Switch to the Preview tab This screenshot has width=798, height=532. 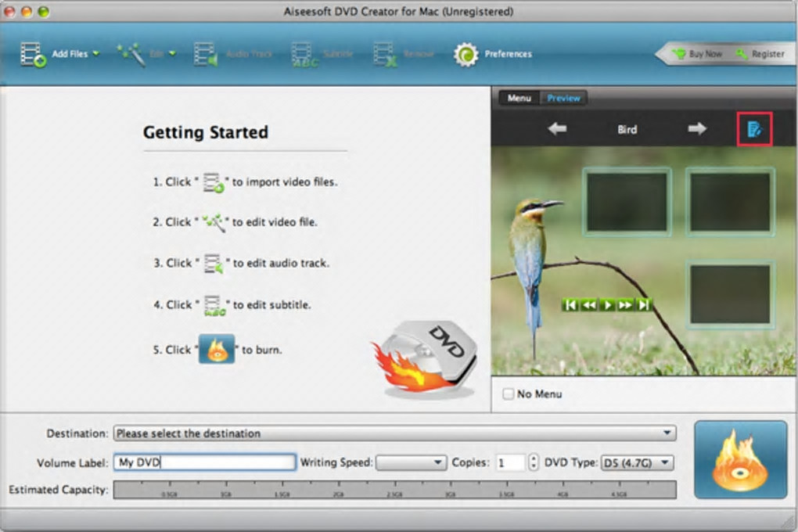[x=563, y=99]
